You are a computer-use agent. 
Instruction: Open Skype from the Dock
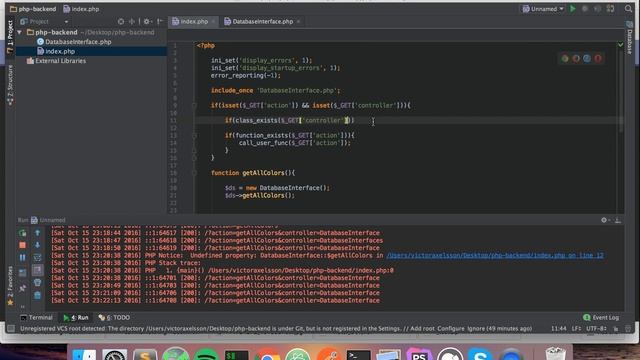480,354
